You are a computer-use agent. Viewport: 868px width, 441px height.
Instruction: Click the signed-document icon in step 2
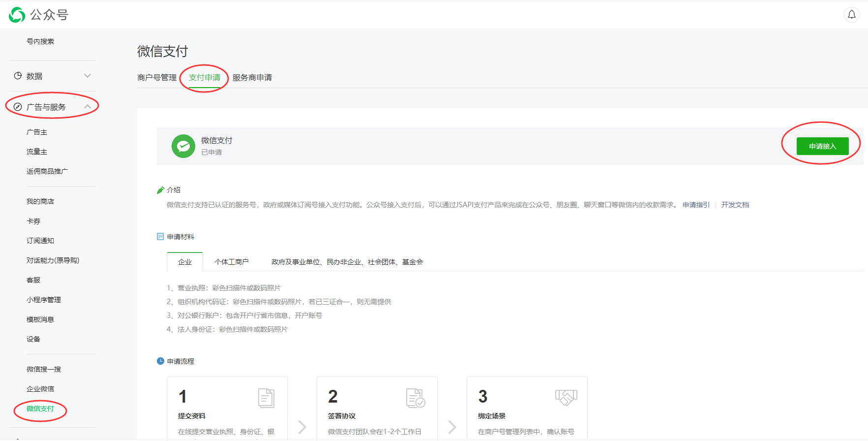416,398
